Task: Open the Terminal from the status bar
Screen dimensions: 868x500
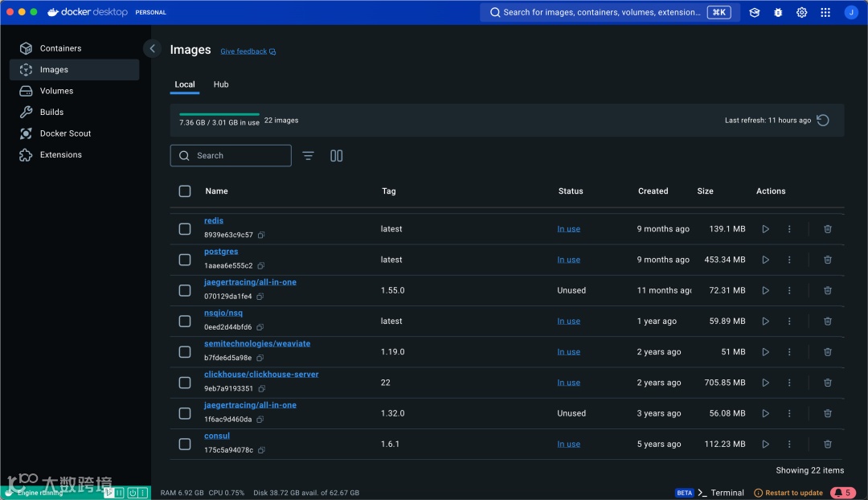Action: pos(721,493)
